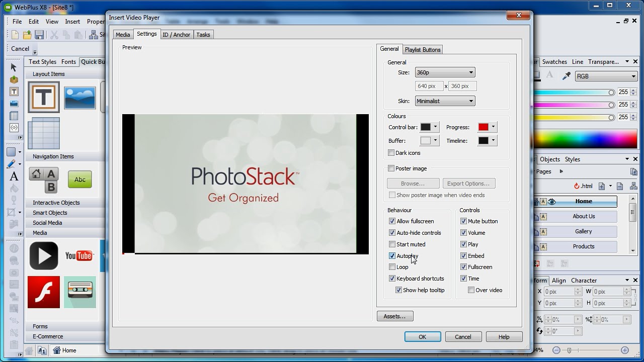Choose the picture placeholder layout item
This screenshot has height=362, width=644.
[80, 98]
